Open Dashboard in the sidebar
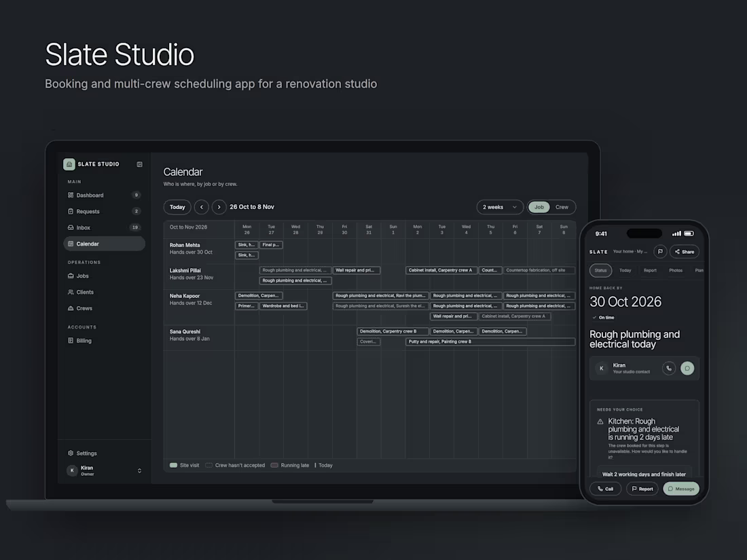 pyautogui.click(x=104, y=195)
